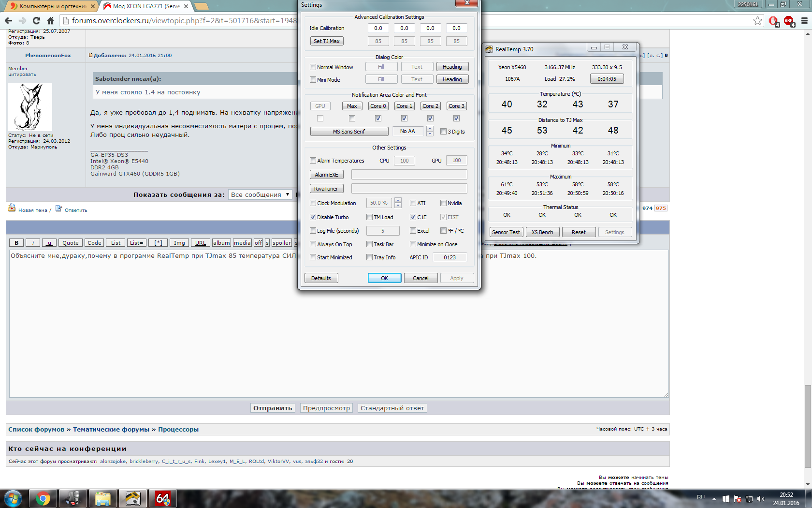Open PhenomenonFox avatar image
This screenshot has height=508, width=812.
click(x=30, y=107)
